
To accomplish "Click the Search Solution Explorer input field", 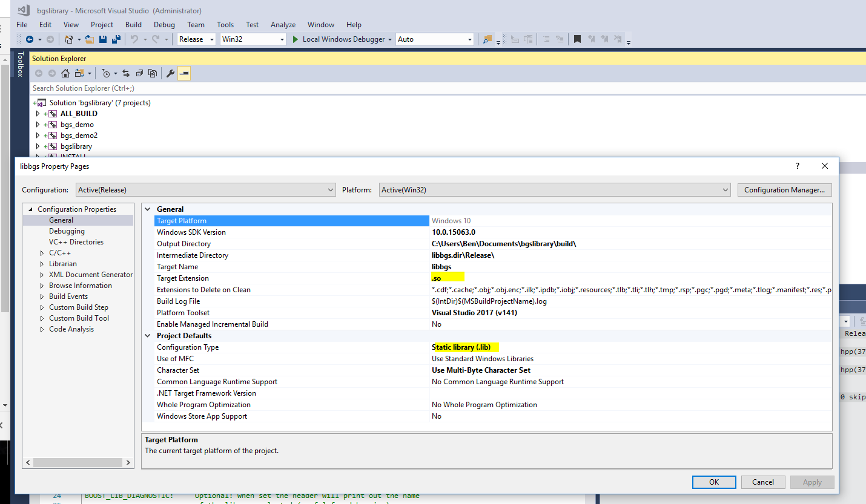I will coord(448,88).
